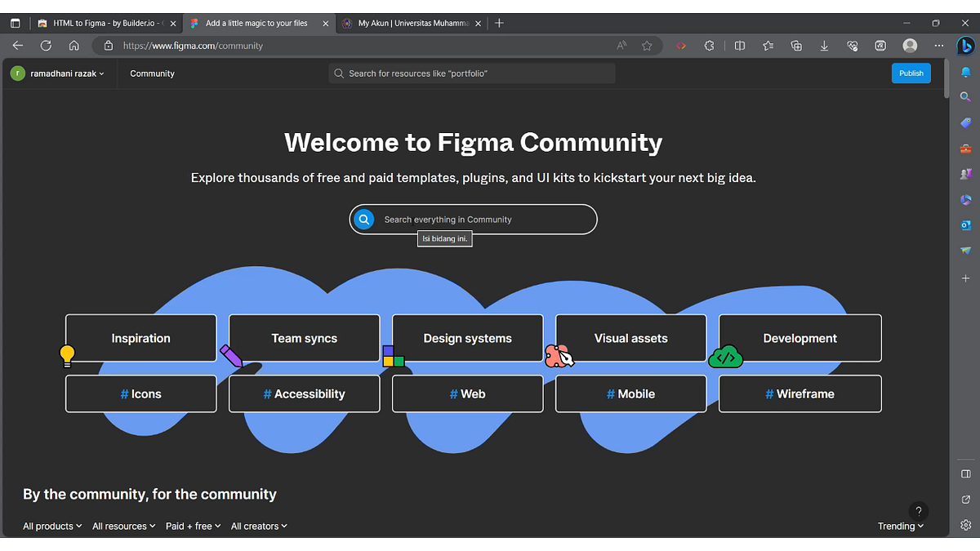Open the Design systems category
Viewport: 980px width, 551px height.
click(467, 337)
